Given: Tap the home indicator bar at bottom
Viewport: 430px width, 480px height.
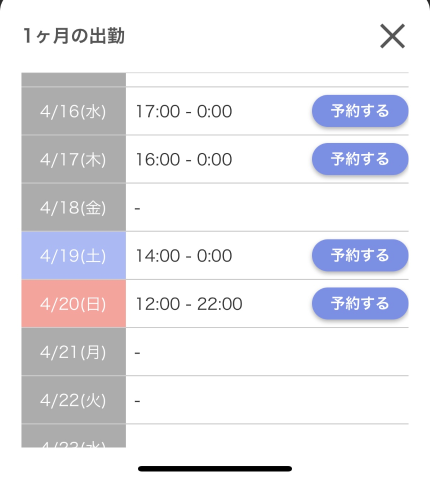Looking at the screenshot, I should click(215, 469).
